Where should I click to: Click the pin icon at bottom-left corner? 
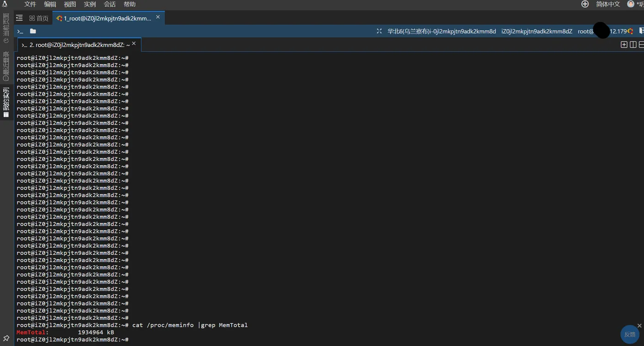6,339
